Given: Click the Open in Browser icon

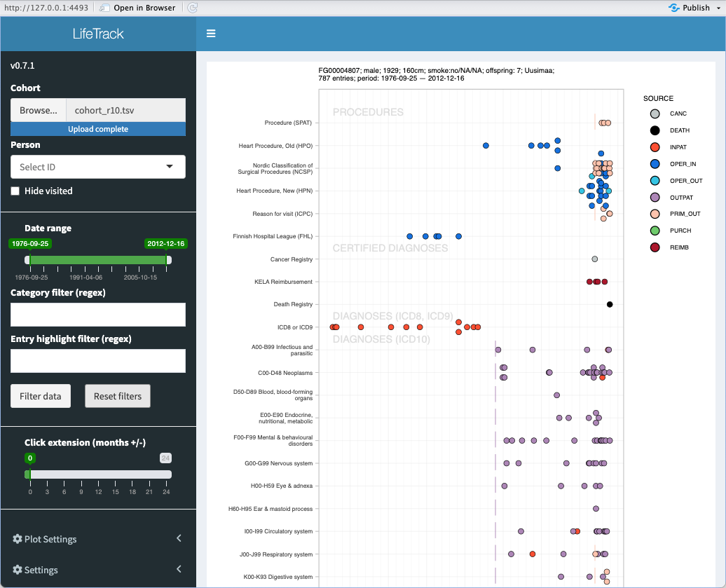Looking at the screenshot, I should click(104, 8).
